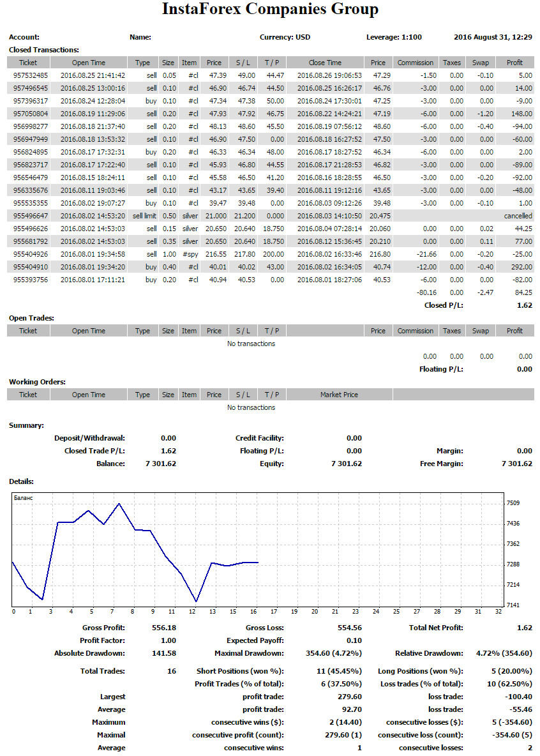Screen dimensions: 540x756
Task: Click profit value 148.00
Action: (x=521, y=114)
